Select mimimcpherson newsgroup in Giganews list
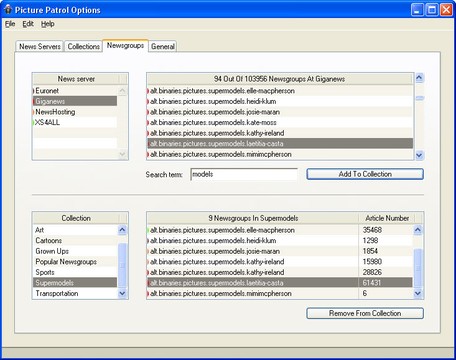456x360 pixels. point(280,154)
